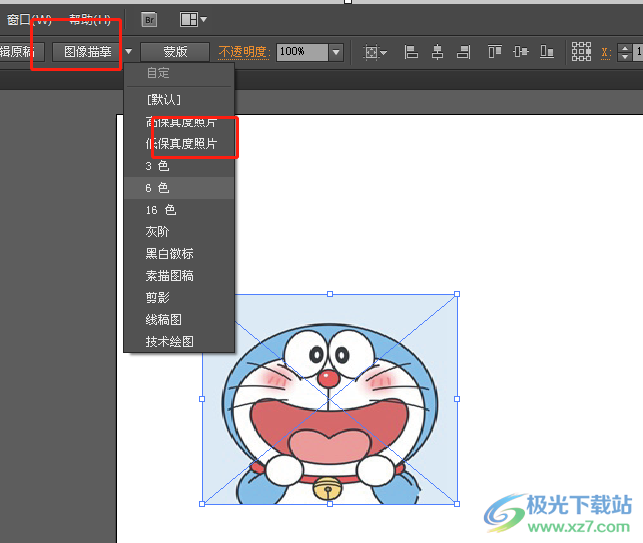
Task: Open the arrange documents layout dropdown
Action: point(193,19)
